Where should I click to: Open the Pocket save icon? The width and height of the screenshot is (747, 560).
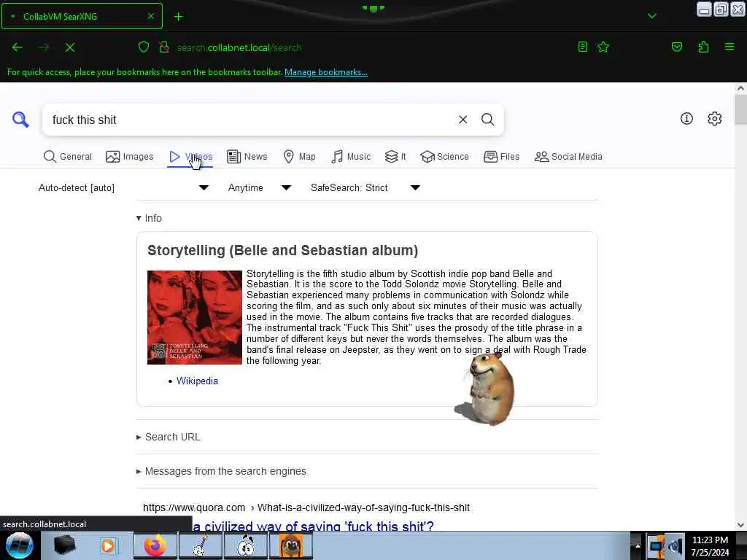click(x=676, y=47)
